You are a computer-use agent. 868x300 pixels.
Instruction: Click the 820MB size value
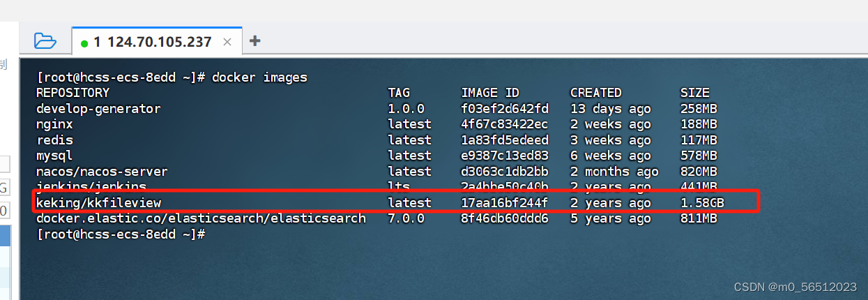699,172
